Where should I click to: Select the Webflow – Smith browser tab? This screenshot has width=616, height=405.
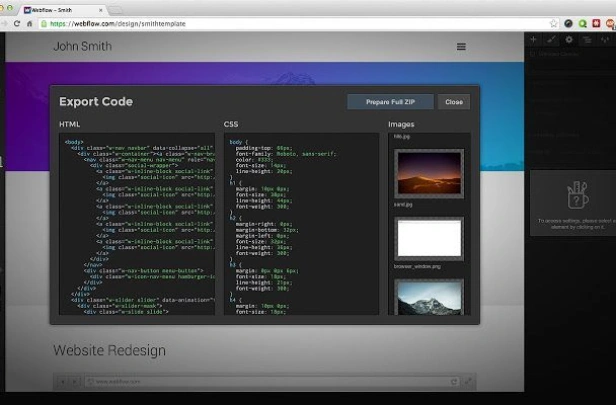(x=63, y=10)
